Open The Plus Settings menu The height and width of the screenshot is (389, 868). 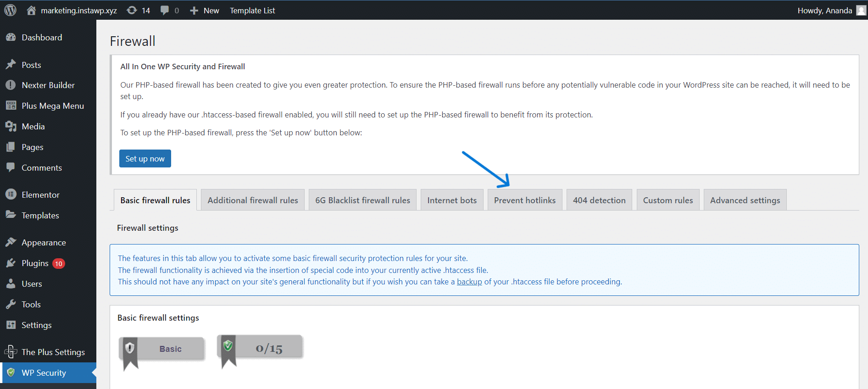coord(53,352)
